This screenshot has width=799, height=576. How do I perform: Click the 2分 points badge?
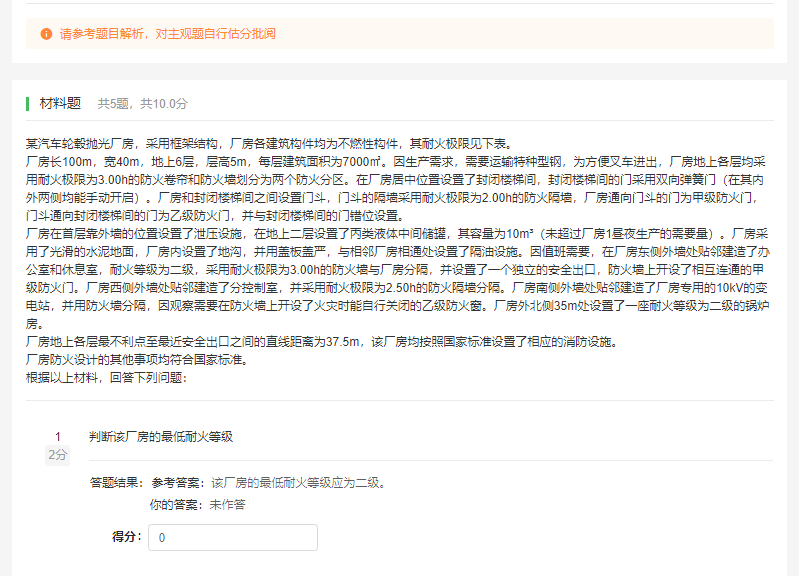58,455
